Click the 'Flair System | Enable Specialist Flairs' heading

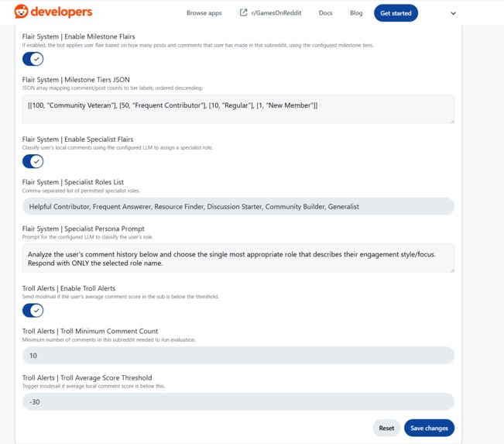coord(77,139)
